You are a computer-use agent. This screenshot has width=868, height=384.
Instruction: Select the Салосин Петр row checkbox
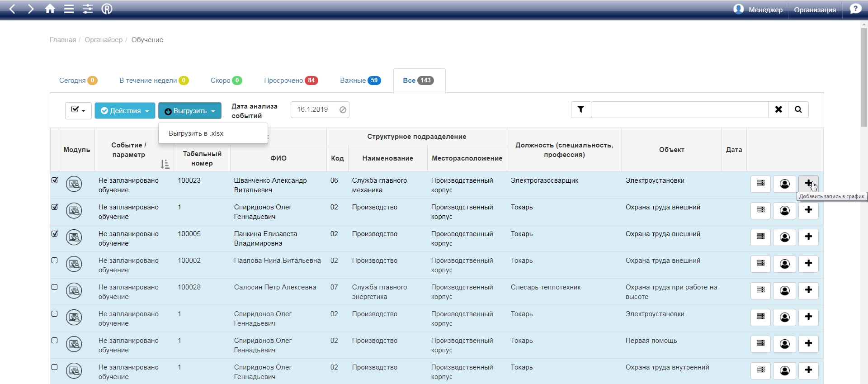[x=55, y=287]
